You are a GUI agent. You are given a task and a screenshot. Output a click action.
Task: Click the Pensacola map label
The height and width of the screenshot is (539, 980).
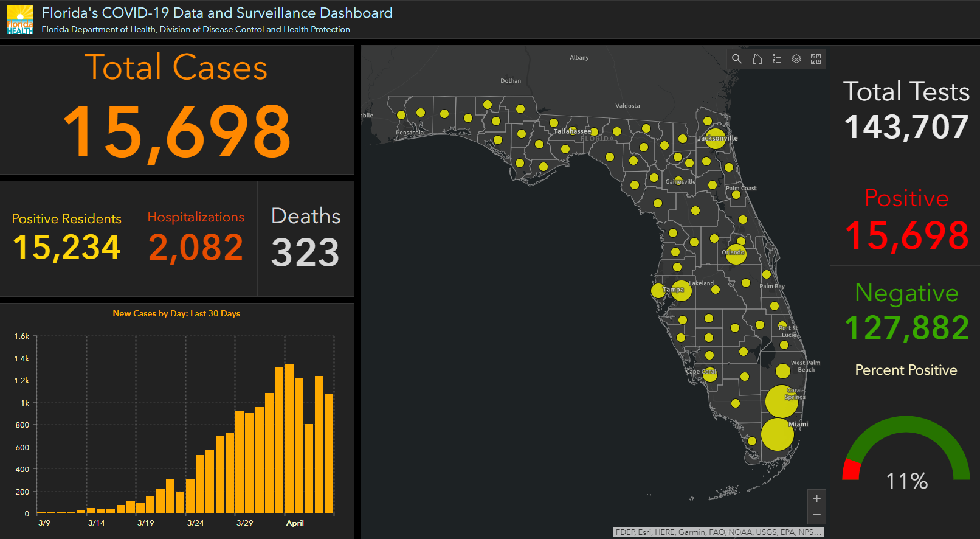[x=410, y=133]
